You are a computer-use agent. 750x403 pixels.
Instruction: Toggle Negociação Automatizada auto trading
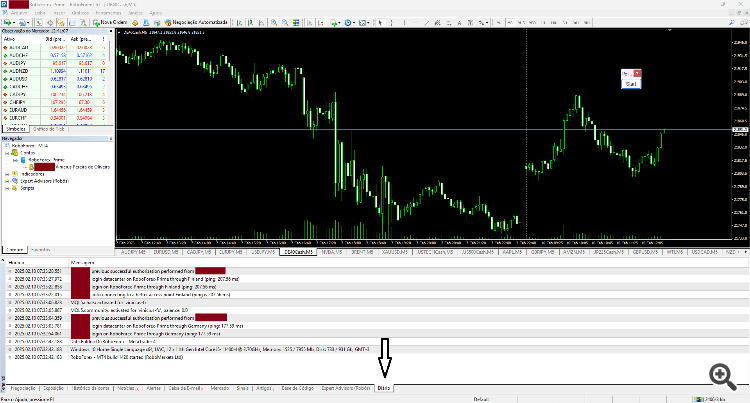point(196,22)
